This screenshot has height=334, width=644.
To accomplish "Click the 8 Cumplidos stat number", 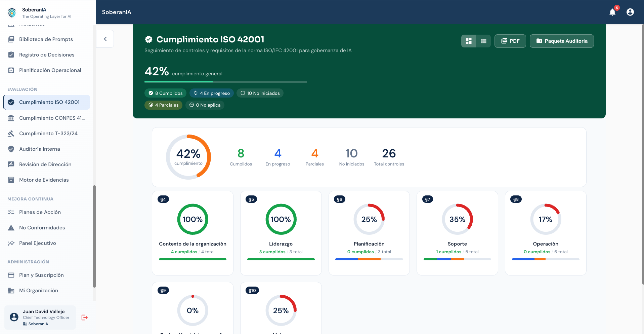I will coord(241,153).
